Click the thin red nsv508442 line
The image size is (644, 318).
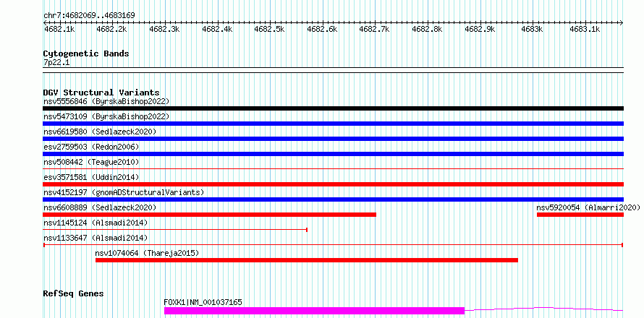point(333,168)
